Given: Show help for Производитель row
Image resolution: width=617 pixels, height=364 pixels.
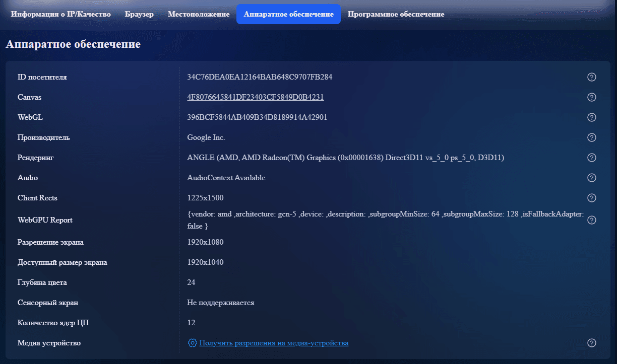Looking at the screenshot, I should point(592,137).
